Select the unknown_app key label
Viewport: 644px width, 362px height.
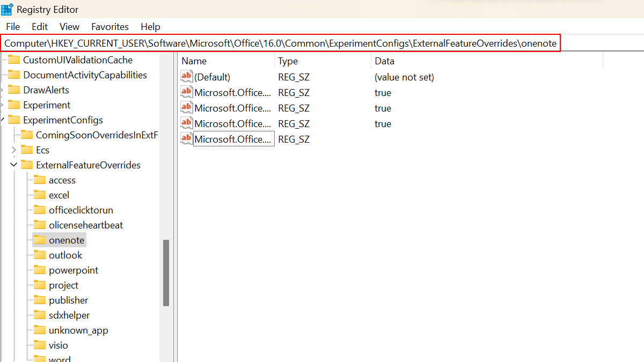pos(78,330)
